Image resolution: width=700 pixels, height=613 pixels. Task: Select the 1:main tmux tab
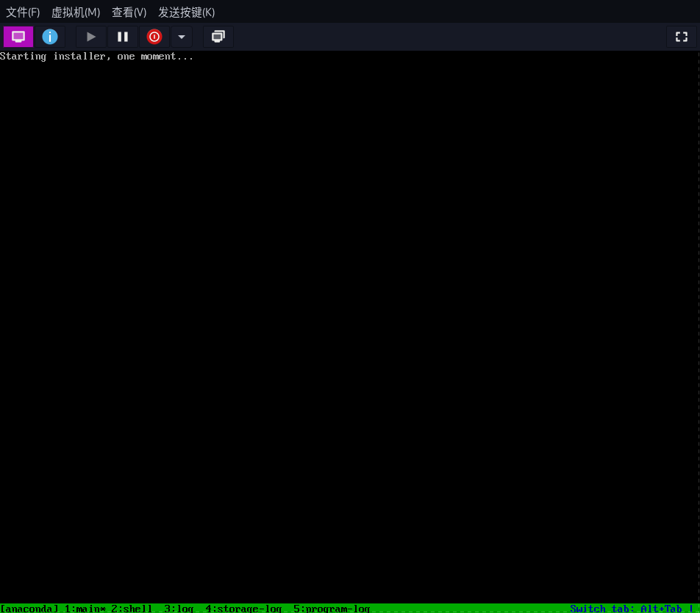tap(85, 609)
